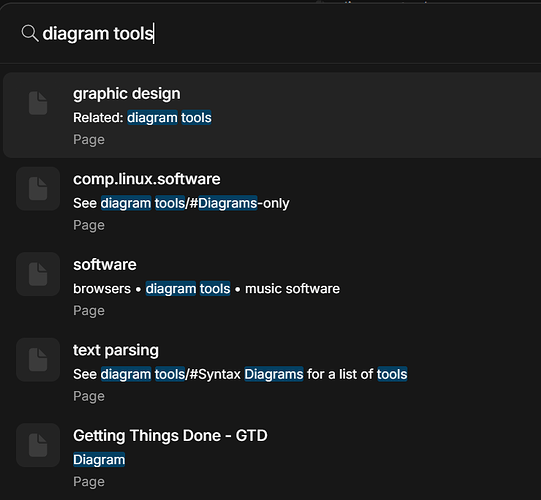Click 'Page' label under Getting Things Done
Screen dimensions: 541x500
click(x=89, y=482)
